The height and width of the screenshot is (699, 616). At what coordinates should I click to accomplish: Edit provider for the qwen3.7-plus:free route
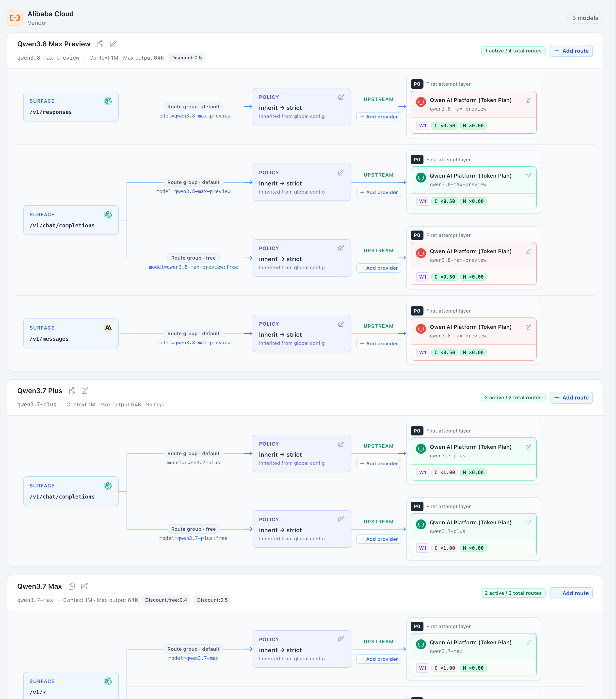[528, 523]
